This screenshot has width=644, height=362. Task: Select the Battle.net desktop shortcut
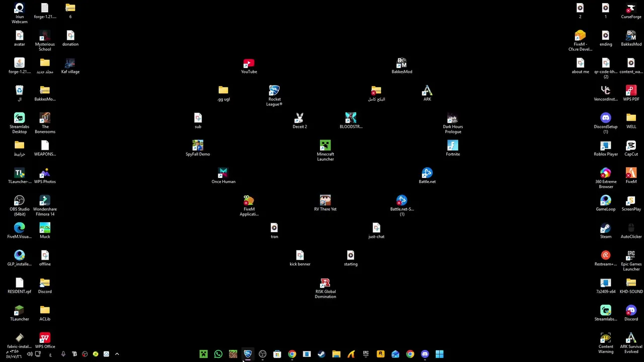coord(427,176)
